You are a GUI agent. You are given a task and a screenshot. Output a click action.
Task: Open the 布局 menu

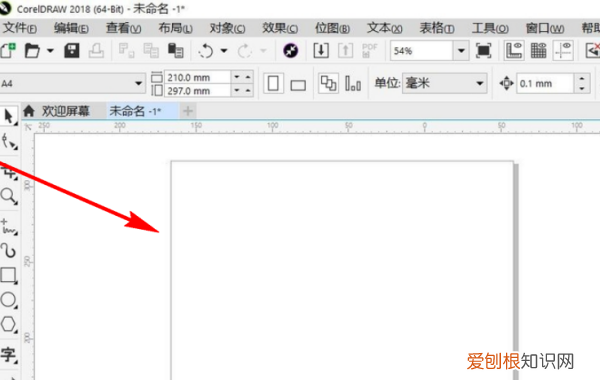point(175,28)
